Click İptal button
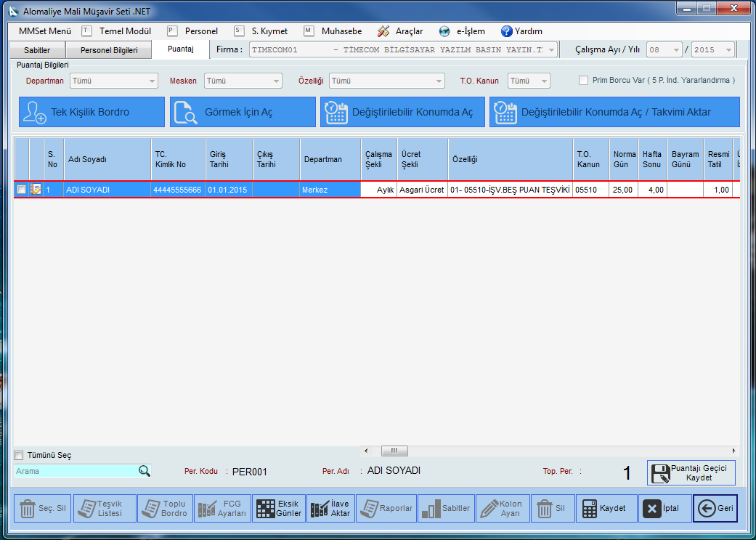The image size is (756, 540). 665,508
